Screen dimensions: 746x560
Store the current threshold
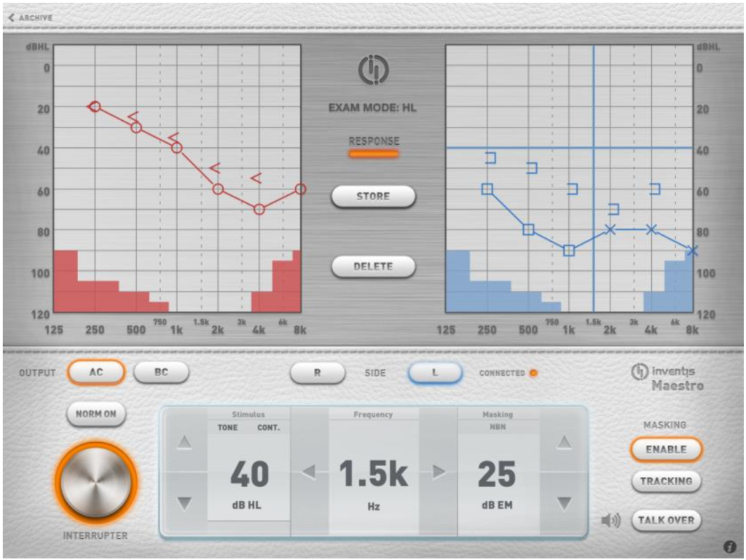pyautogui.click(x=374, y=197)
